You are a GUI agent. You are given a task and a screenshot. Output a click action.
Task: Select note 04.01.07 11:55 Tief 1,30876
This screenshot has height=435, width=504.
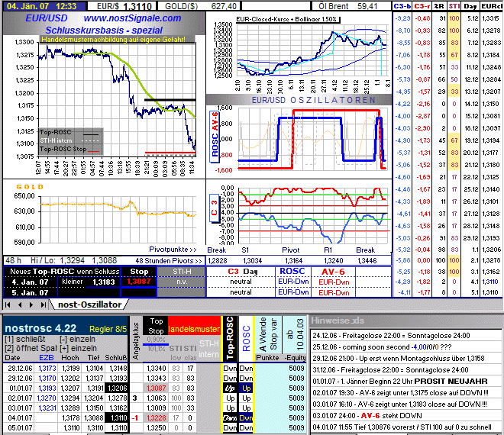tap(402, 427)
